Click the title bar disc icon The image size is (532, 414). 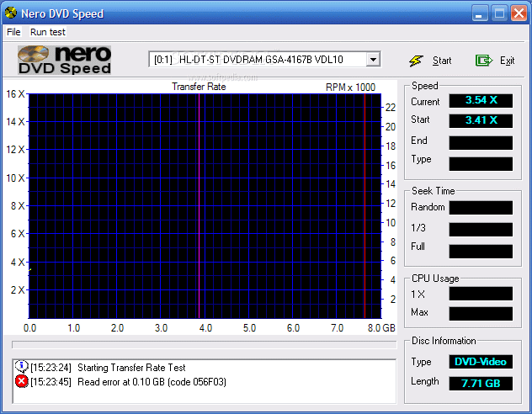coord(11,13)
